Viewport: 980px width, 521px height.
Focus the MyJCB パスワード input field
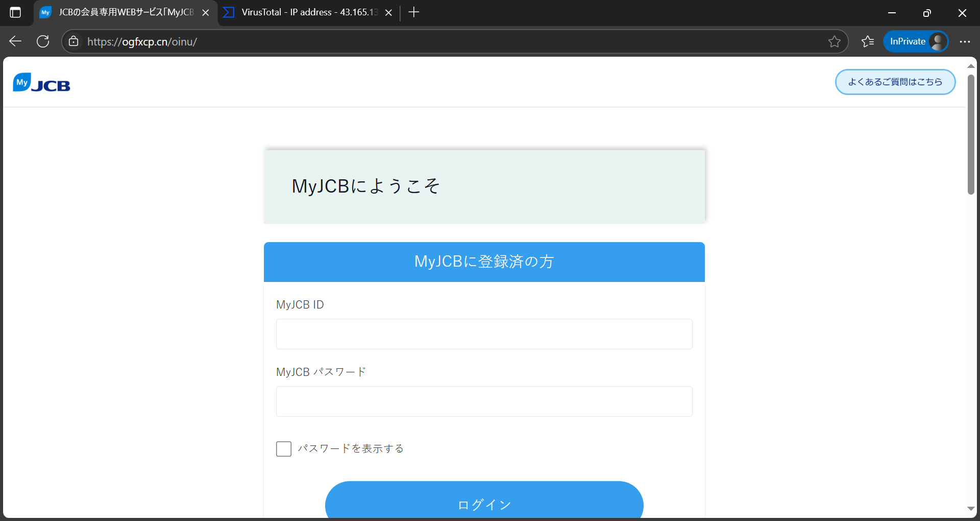pyautogui.click(x=484, y=401)
